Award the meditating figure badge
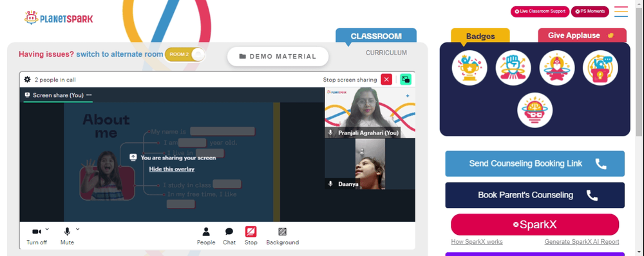 [x=556, y=68]
